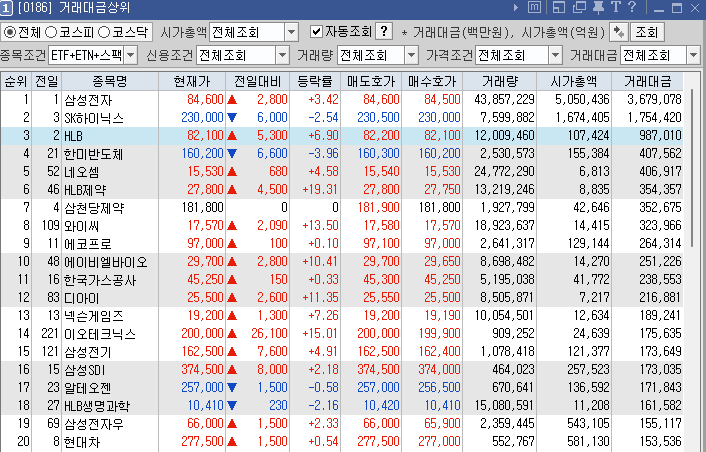Screen dimensions: 706x452
Task: Click SK하이닉스 price 230,000 in 현재가 column
Action: coord(202,117)
